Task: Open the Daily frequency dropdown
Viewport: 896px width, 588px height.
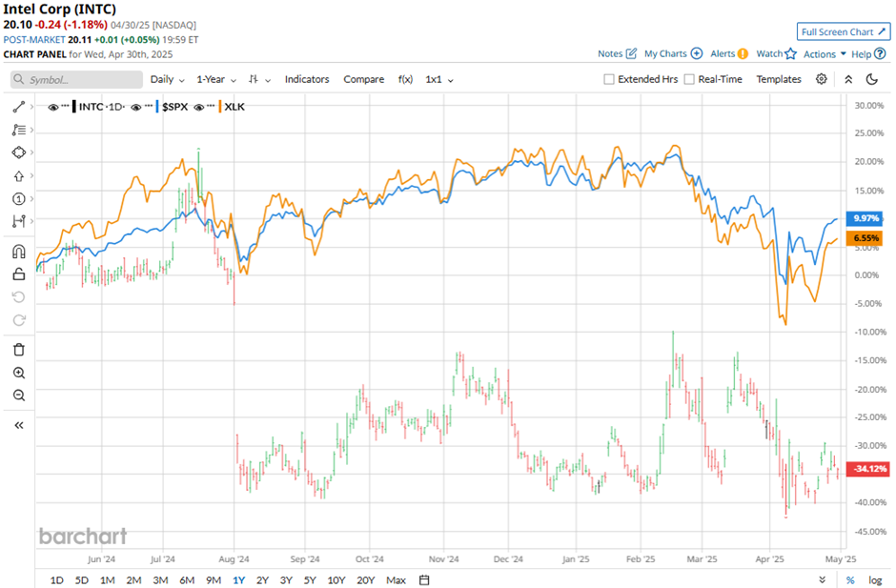Action: (x=168, y=79)
